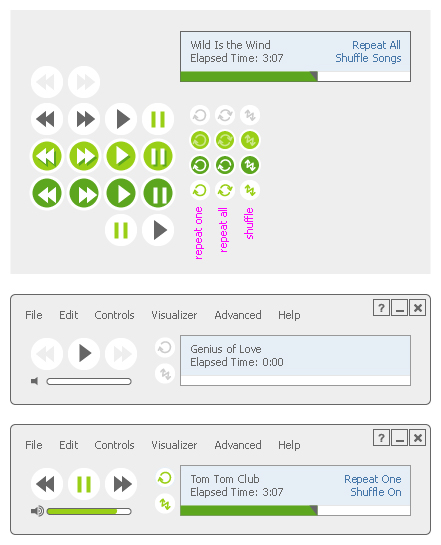Viewport: 441px width, 545px height.
Task: Click the Shuffle On link in the Tom Tom Club display
Action: coord(376,492)
